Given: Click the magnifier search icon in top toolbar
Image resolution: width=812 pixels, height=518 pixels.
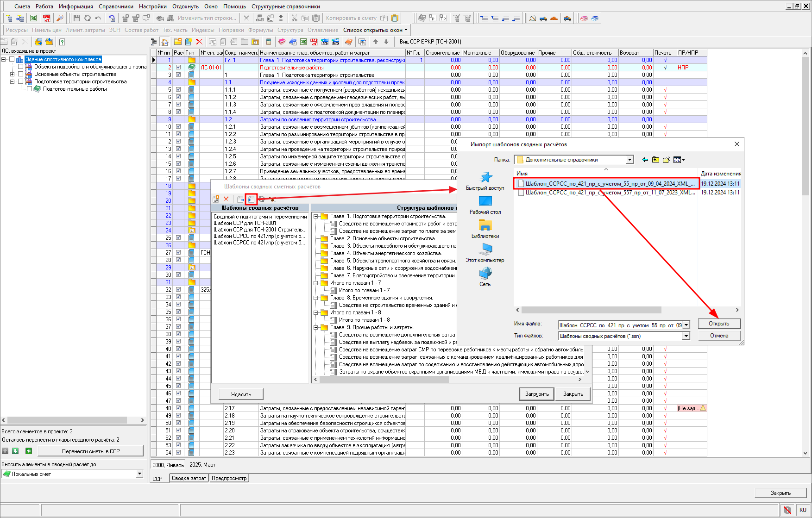Looking at the screenshot, I should point(60,18).
